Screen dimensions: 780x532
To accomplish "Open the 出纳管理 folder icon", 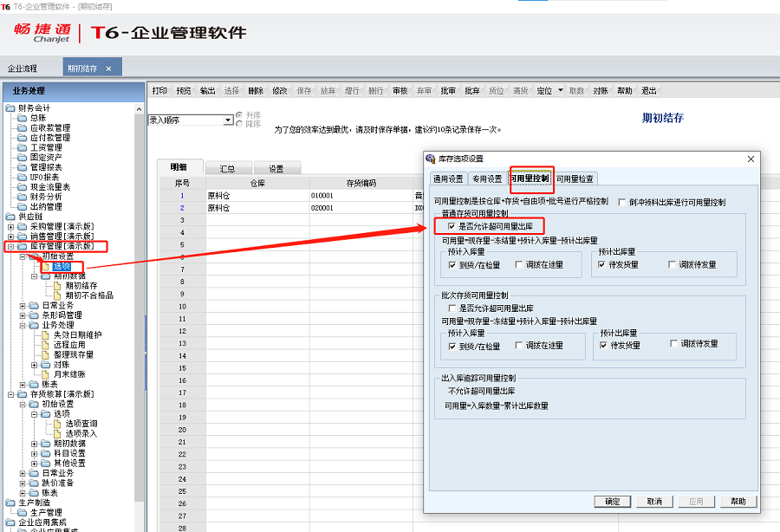I will 22,207.
